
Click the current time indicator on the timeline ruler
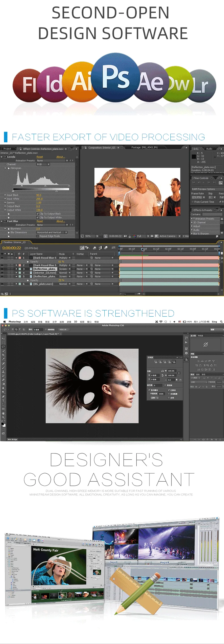(x=142, y=249)
